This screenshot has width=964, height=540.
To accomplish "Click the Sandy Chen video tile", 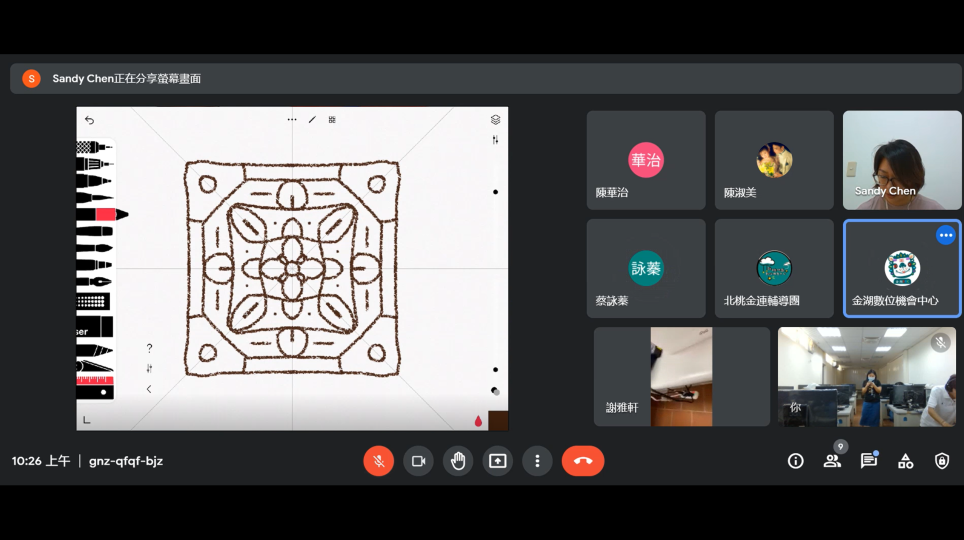I will pyautogui.click(x=902, y=160).
